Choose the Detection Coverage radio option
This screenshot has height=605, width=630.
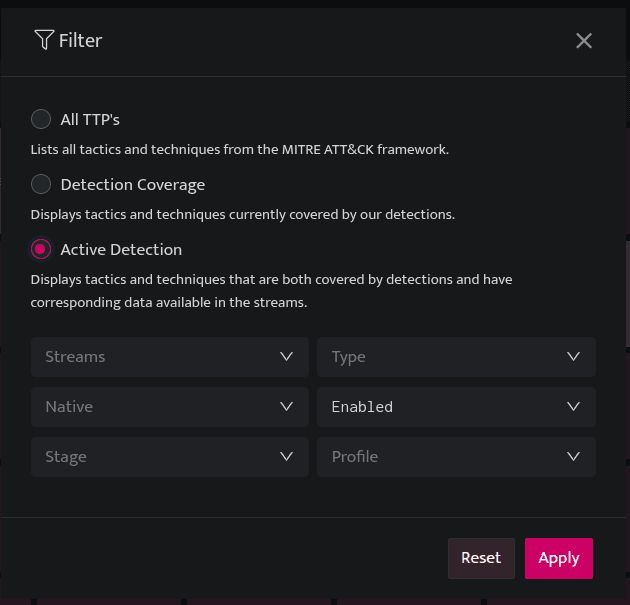coord(41,184)
